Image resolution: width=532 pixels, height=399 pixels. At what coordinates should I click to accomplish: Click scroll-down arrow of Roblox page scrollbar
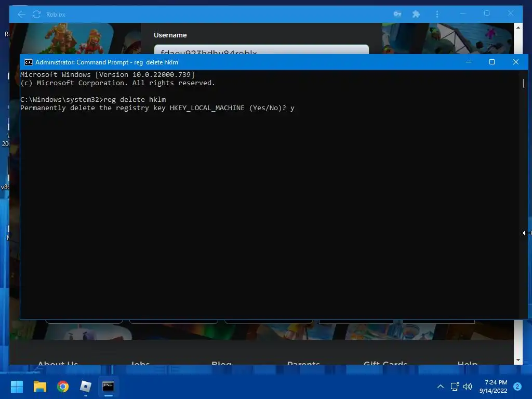click(x=518, y=360)
